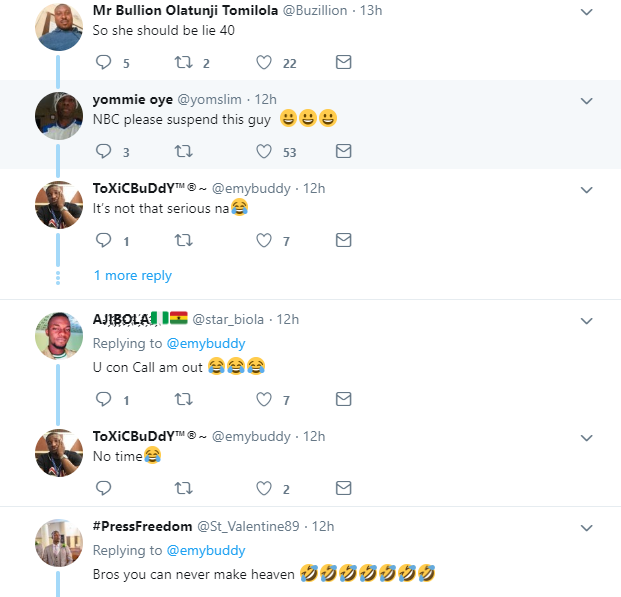Screen dimensions: 621x597
Task: Open AJIBOLA's display name
Action: click(122, 319)
